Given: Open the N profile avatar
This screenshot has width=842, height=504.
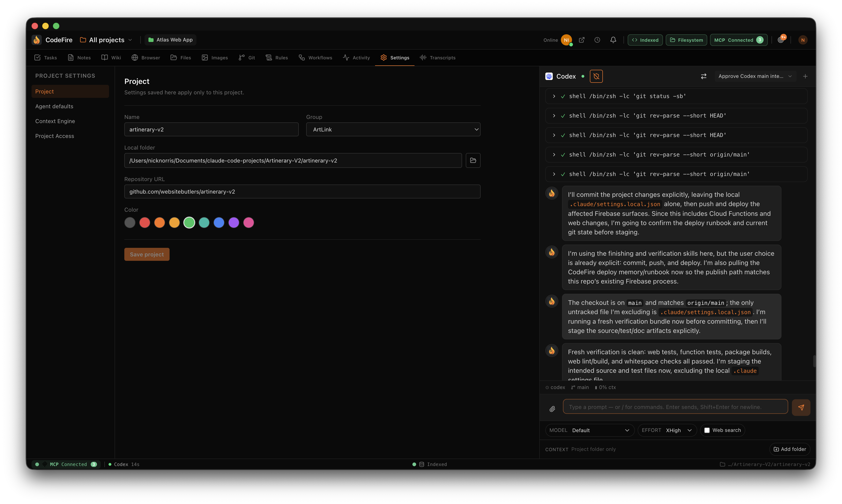Looking at the screenshot, I should point(803,40).
